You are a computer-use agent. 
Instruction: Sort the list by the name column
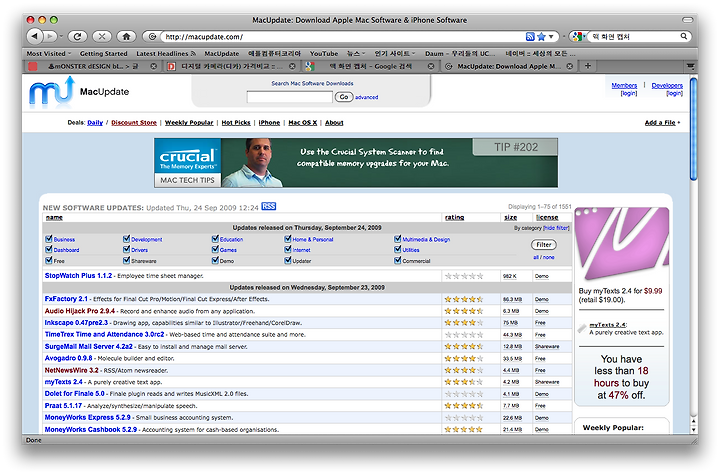(54, 217)
